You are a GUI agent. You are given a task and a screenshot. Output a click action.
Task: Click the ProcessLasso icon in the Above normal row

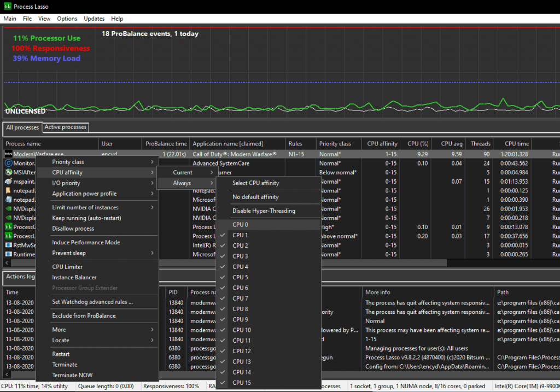pos(9,236)
